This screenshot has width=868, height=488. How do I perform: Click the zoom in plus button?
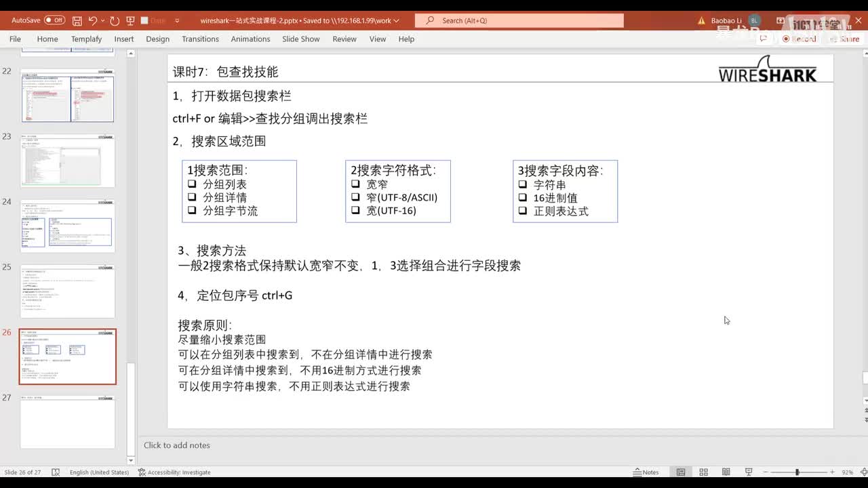832,472
